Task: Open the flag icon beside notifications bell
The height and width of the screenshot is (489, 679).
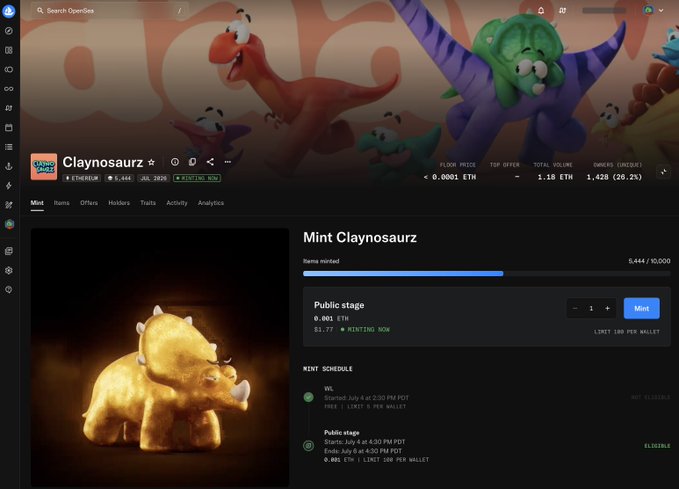Action: point(562,10)
